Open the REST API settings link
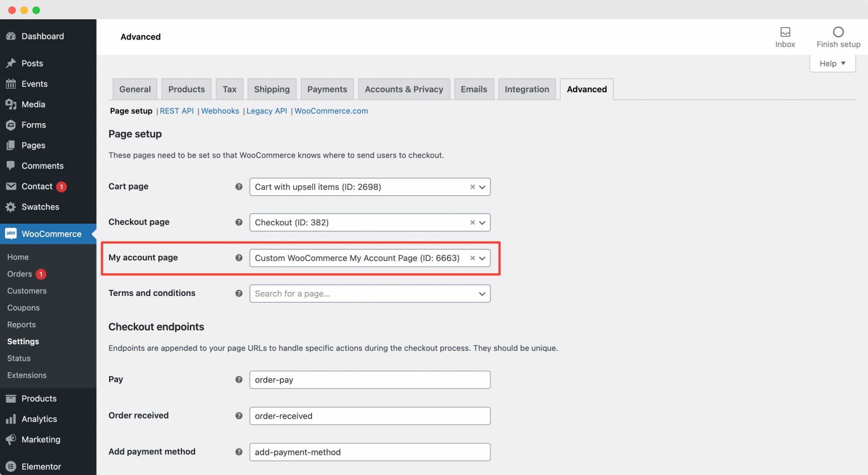 point(176,111)
